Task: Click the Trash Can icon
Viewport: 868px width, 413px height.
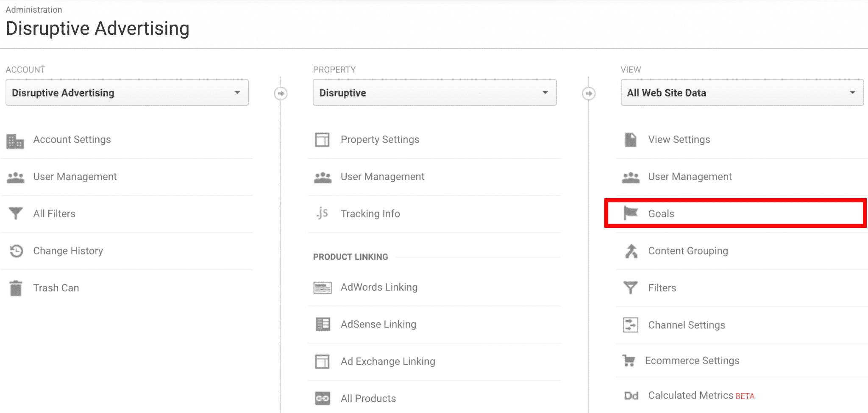Action: coord(16,288)
